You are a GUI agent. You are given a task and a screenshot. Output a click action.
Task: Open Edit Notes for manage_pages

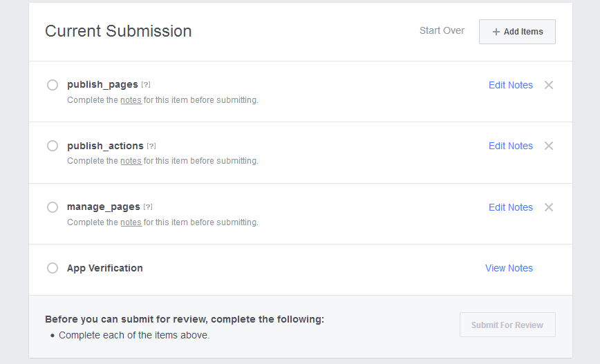510,207
